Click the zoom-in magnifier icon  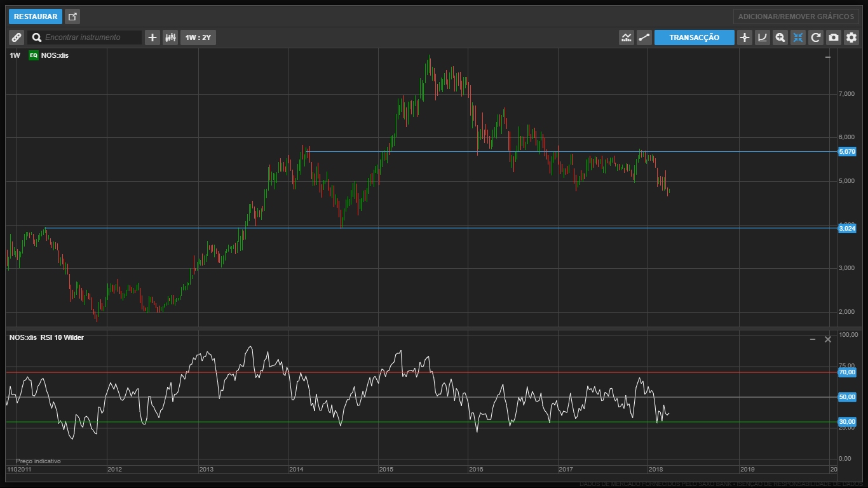pyautogui.click(x=780, y=37)
